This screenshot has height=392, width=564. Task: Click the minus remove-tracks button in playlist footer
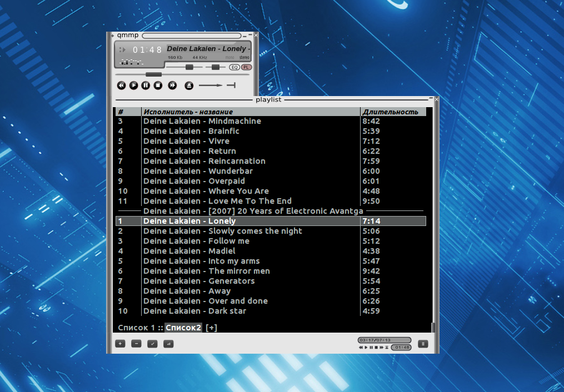[x=136, y=344]
